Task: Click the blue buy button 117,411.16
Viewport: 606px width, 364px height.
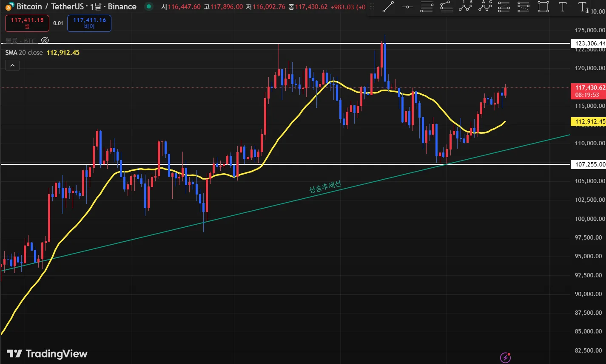Action: (x=89, y=23)
